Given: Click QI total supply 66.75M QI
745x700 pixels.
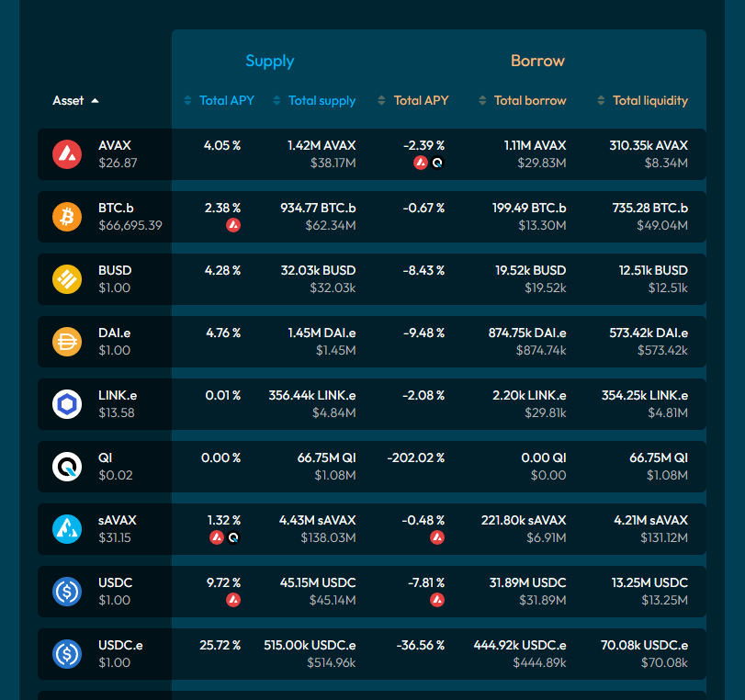Looking at the screenshot, I should tap(326, 458).
